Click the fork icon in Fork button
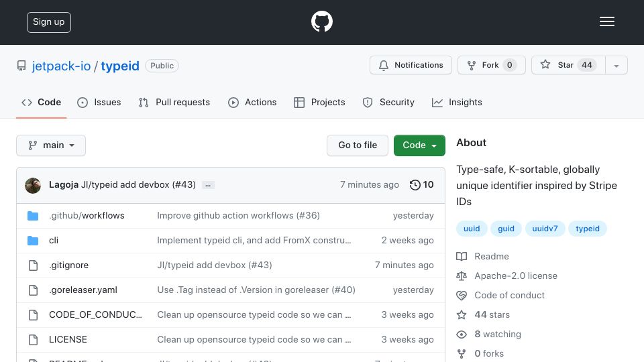 click(472, 65)
